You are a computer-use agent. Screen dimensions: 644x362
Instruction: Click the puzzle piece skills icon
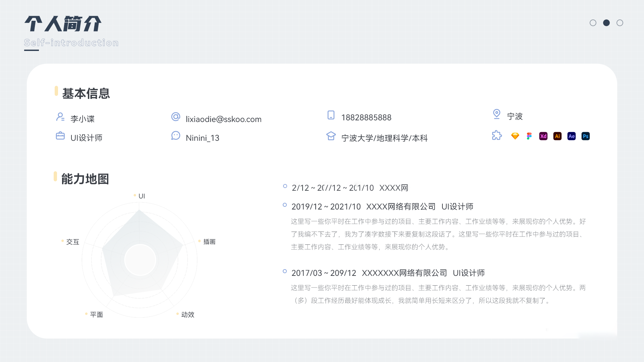[x=497, y=135]
